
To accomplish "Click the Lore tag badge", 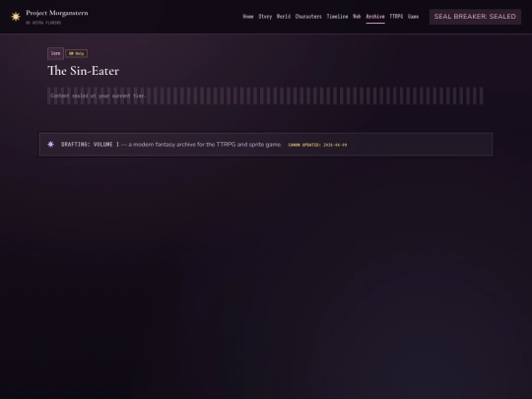I will point(55,53).
